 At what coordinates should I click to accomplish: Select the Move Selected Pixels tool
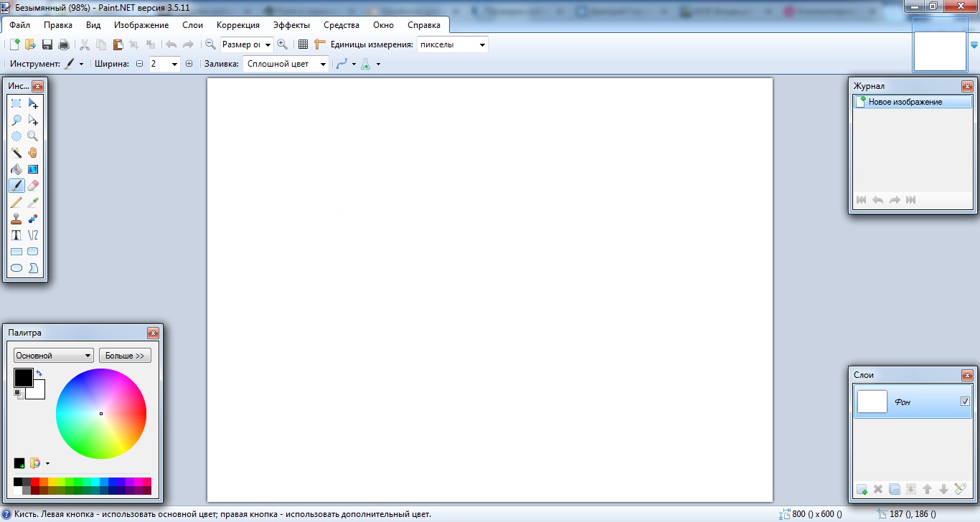coord(33,104)
